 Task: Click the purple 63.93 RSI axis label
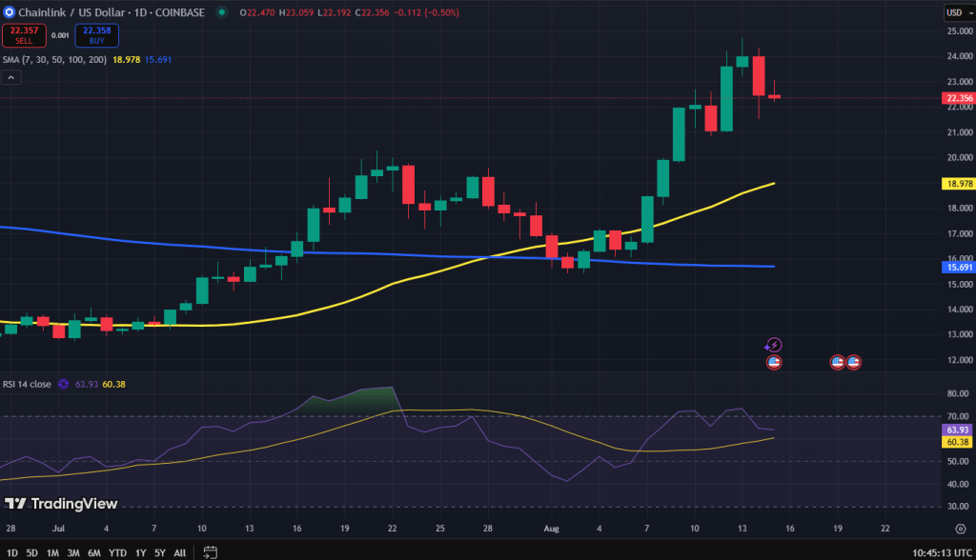pyautogui.click(x=957, y=430)
